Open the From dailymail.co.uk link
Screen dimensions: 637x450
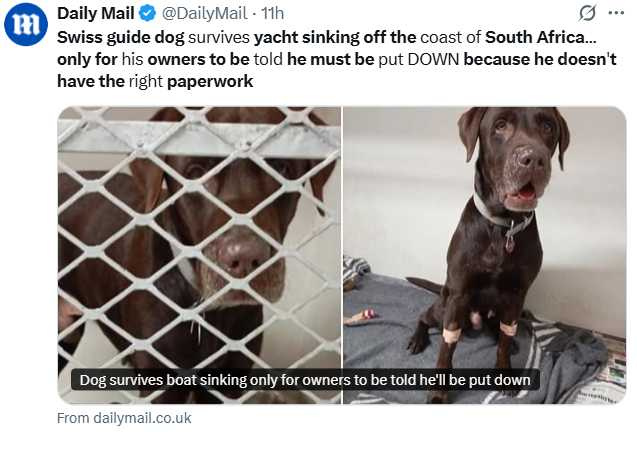pos(124,418)
